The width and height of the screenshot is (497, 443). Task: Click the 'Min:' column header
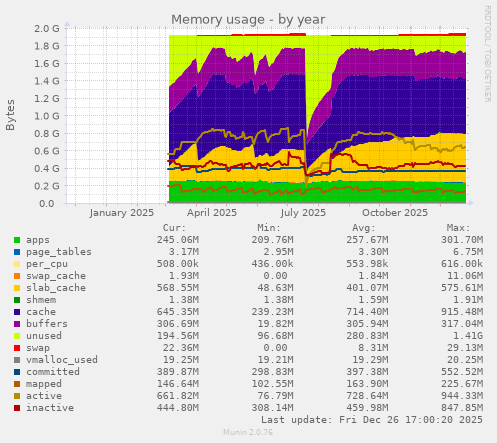coord(269,228)
